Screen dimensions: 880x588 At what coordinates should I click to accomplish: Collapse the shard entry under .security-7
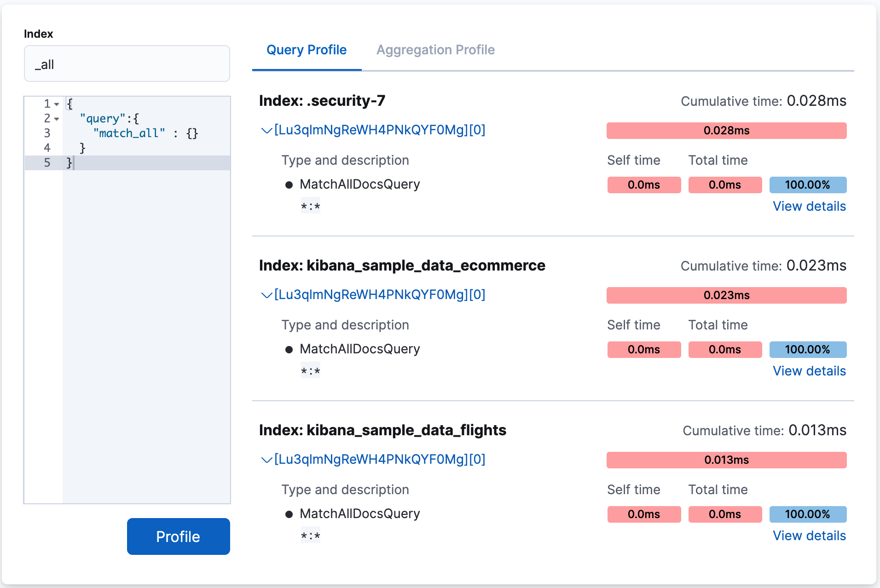tap(266, 130)
